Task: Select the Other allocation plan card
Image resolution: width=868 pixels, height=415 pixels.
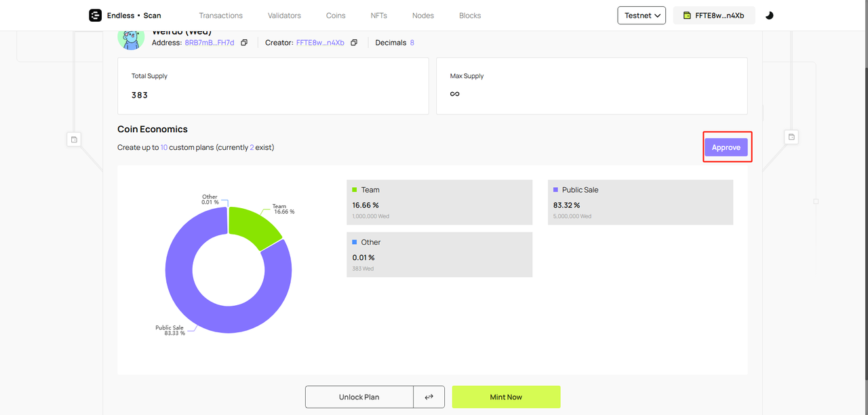Action: pos(439,254)
